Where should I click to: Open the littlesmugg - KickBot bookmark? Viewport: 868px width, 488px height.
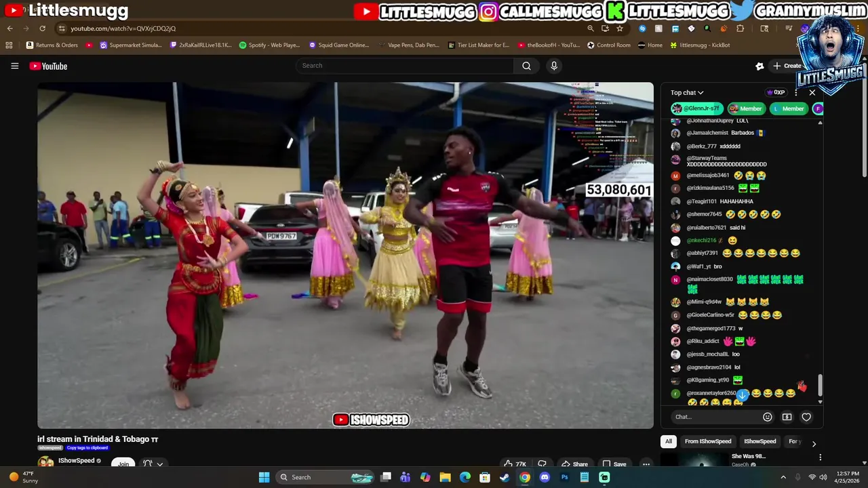coord(700,45)
